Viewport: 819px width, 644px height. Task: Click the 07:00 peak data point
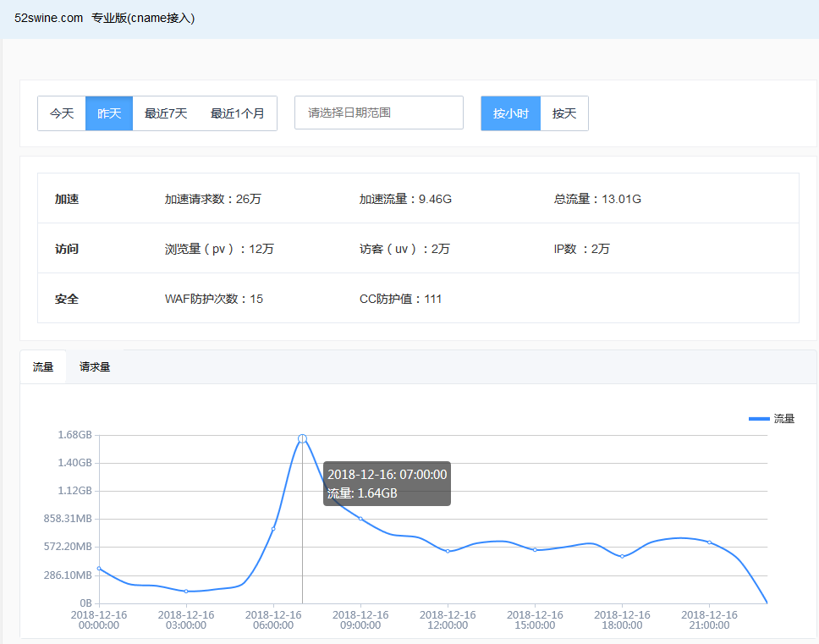point(302,438)
